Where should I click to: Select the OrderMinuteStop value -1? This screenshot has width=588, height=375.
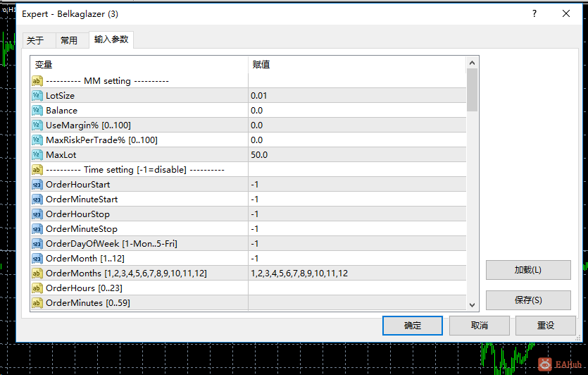tap(255, 229)
